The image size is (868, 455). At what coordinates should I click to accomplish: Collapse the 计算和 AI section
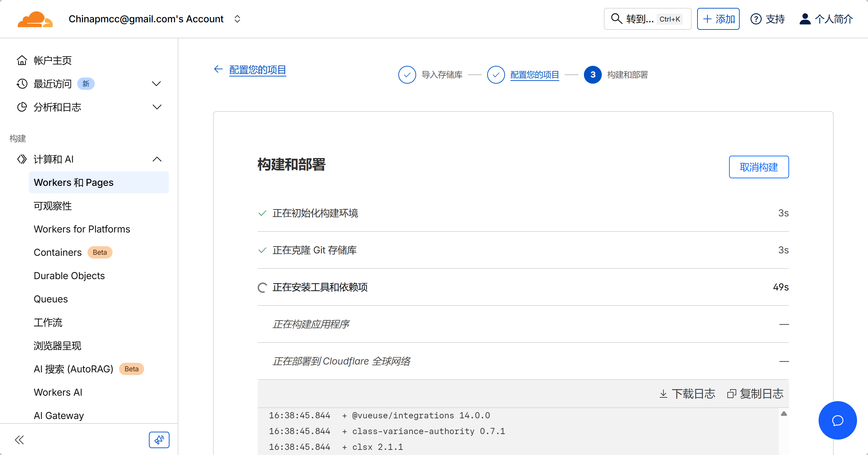(156, 159)
